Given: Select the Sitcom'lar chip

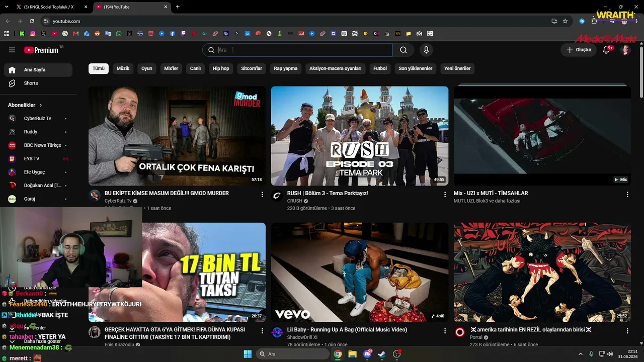Looking at the screenshot, I should pos(252,68).
